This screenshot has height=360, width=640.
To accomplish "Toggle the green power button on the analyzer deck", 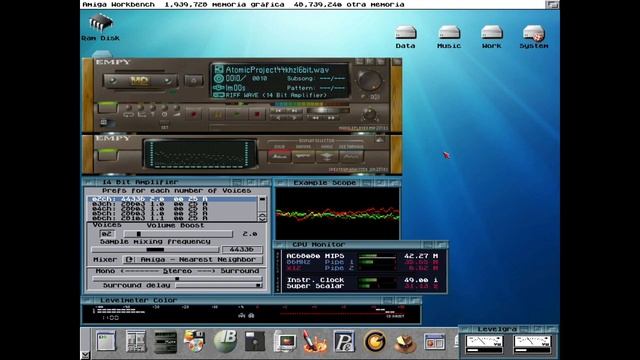I will tap(107, 154).
